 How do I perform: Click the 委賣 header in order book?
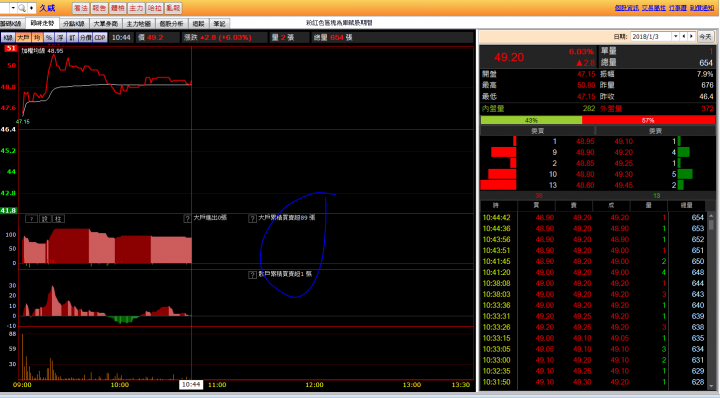[655, 131]
